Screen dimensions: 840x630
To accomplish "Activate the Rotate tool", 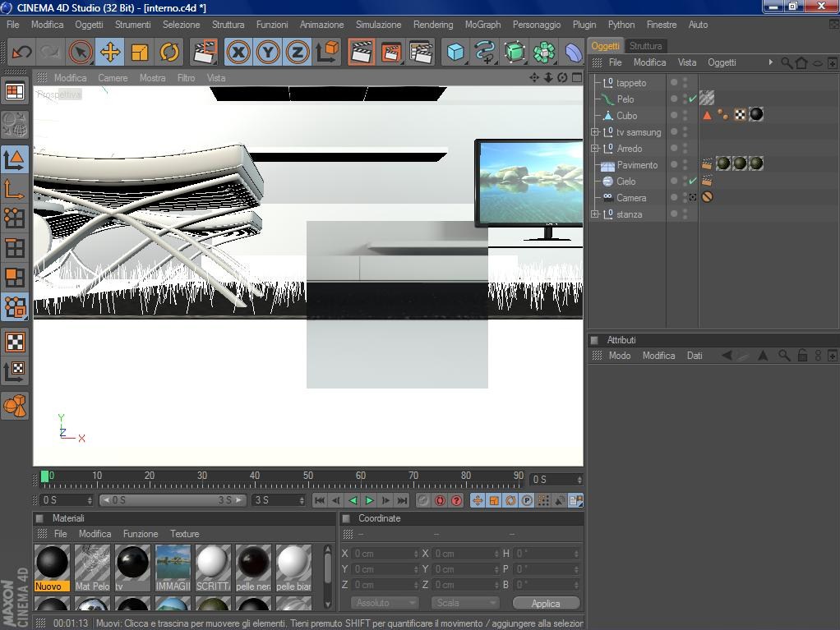I will coord(169,53).
